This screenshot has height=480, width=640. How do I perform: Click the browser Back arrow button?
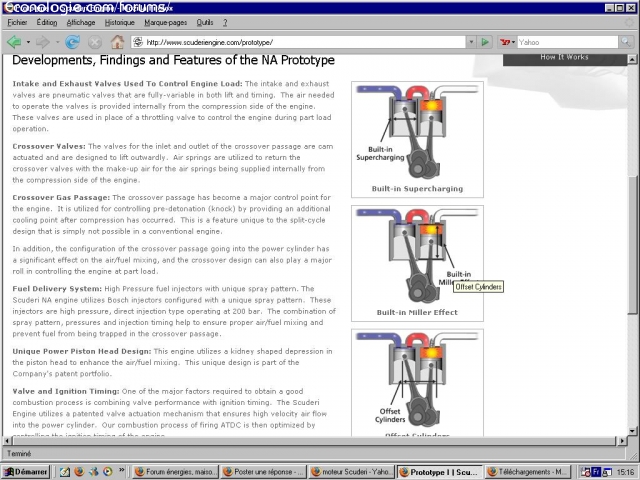[14, 42]
